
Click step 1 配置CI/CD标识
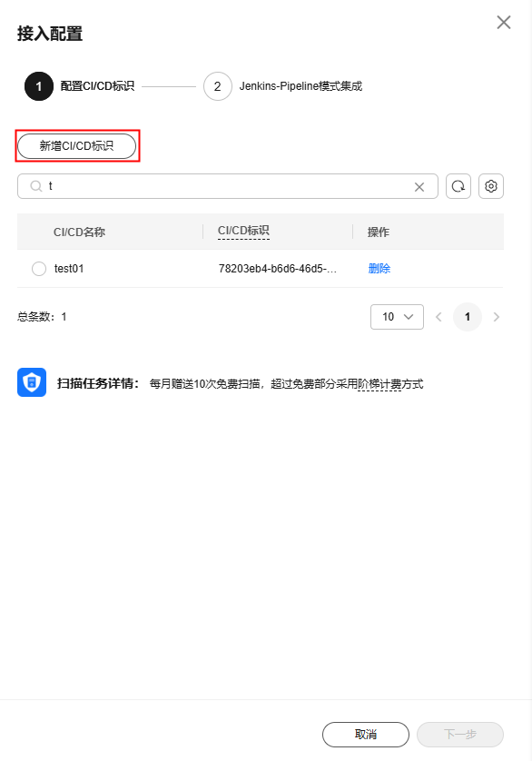pyautogui.click(x=80, y=86)
